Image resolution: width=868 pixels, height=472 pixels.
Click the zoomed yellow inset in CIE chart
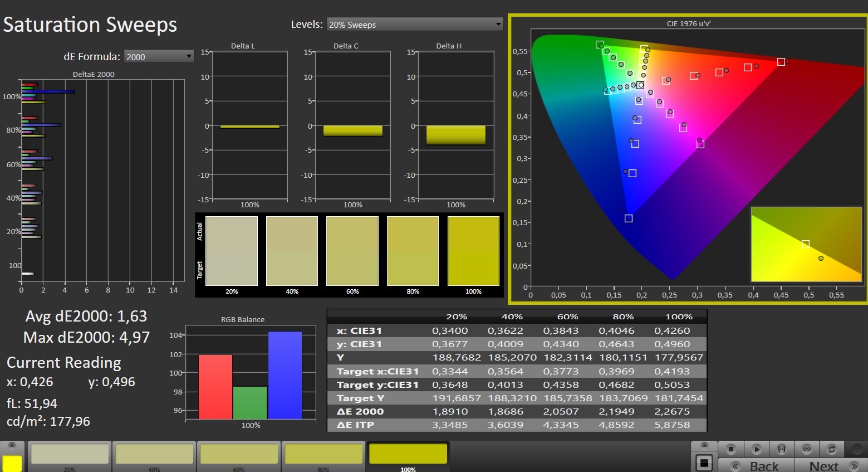click(806, 244)
